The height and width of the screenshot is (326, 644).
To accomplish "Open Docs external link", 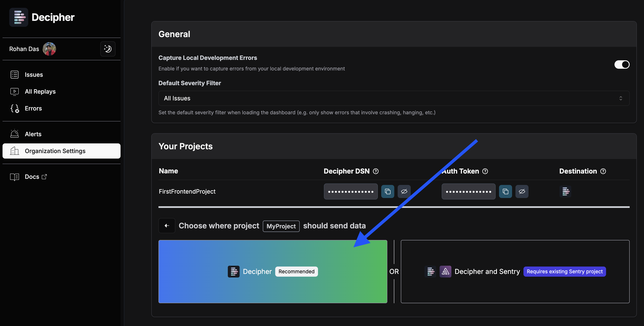I will (x=62, y=177).
